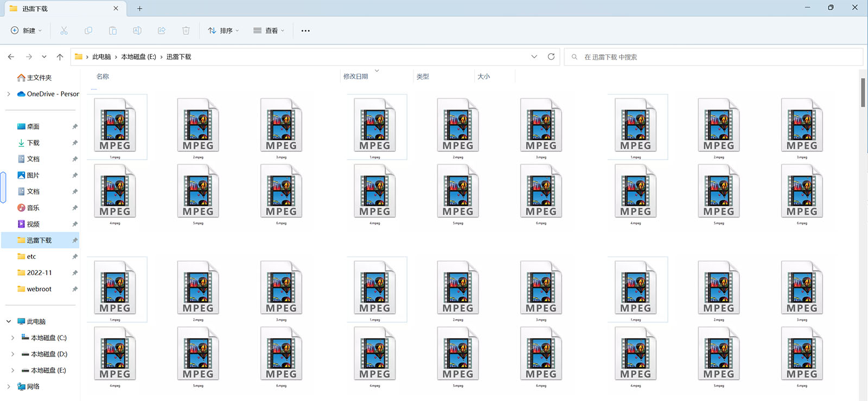
Task: Select 网络 in the sidebar
Action: coord(33,387)
